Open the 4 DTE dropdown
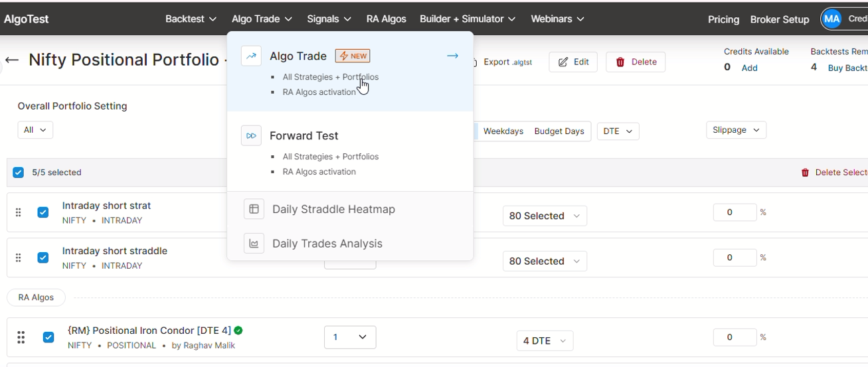Screen dimensions: 868x367 [x=545, y=340]
